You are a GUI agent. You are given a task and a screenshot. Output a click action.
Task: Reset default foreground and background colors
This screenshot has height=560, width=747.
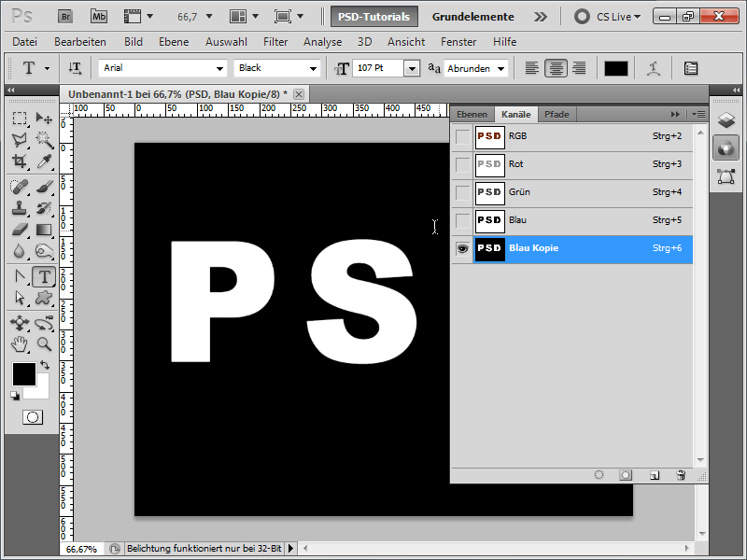15,396
